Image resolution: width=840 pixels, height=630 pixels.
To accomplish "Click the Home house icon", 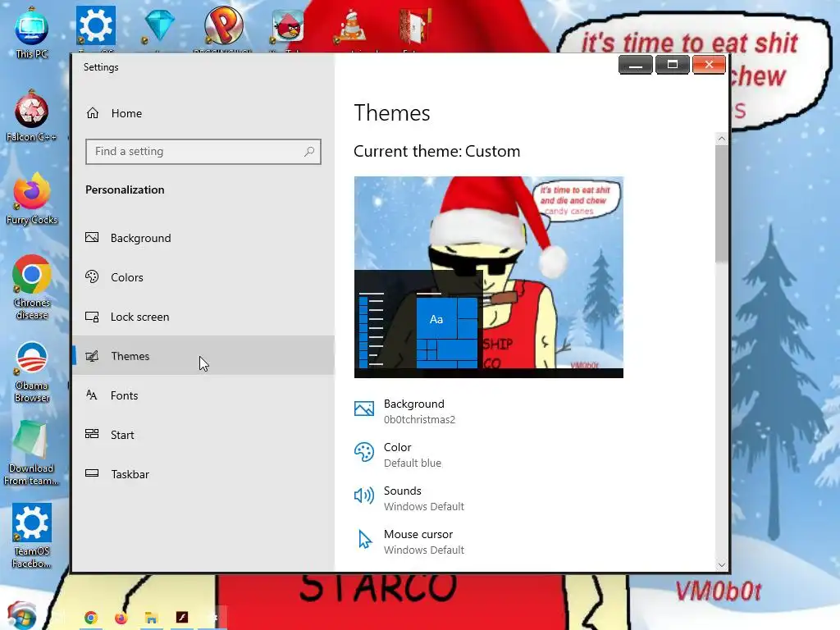I will click(93, 113).
